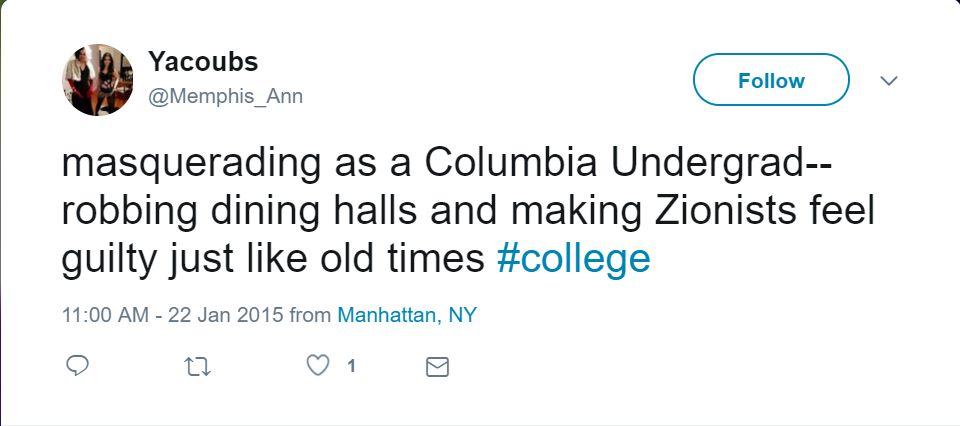
Task: Follow the Yacoubs account
Action: click(x=771, y=80)
